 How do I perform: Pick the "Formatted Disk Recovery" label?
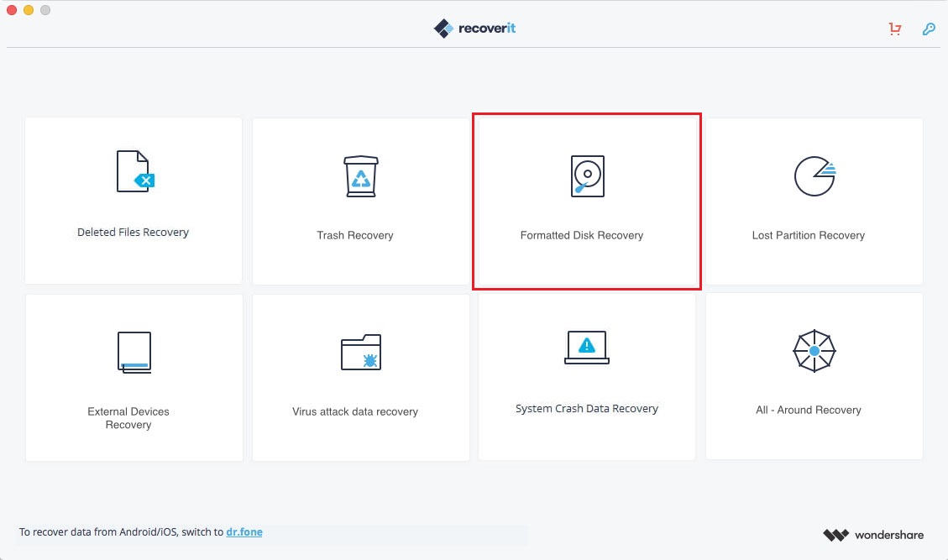pos(582,235)
